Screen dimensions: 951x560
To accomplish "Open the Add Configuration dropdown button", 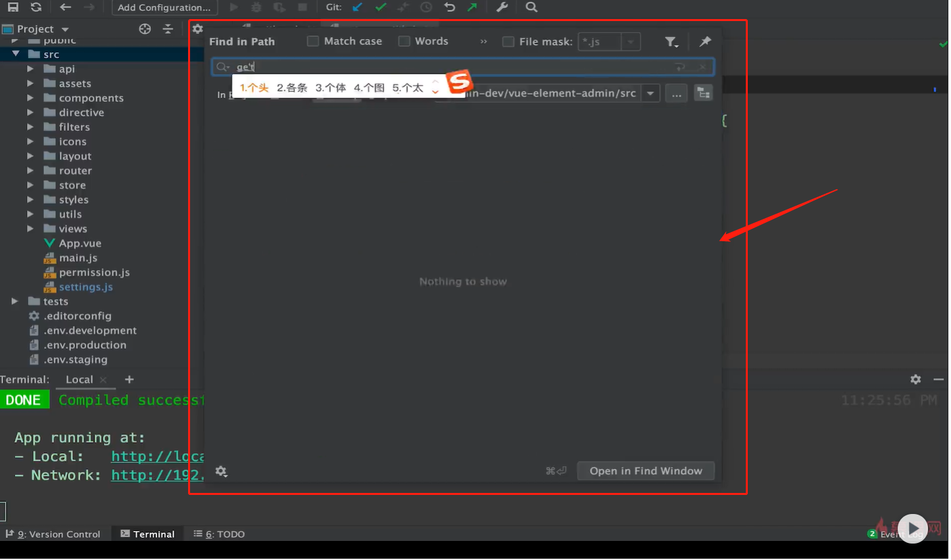I will (164, 7).
